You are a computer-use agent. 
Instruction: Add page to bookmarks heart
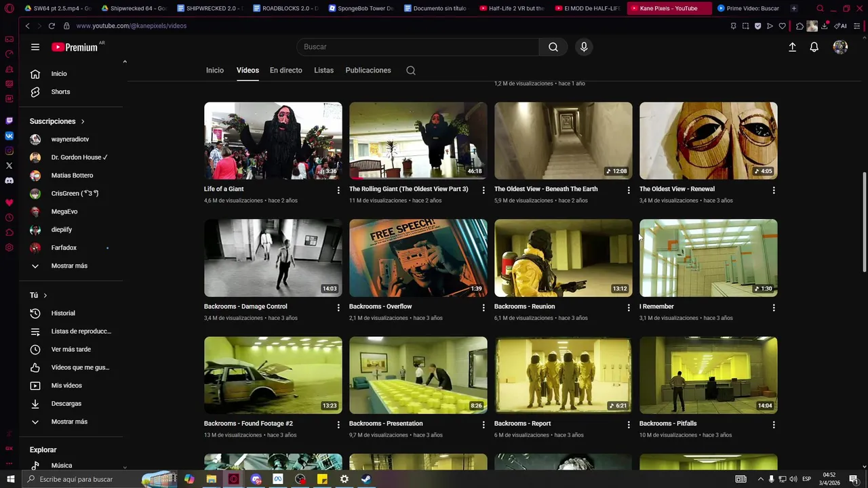[782, 26]
